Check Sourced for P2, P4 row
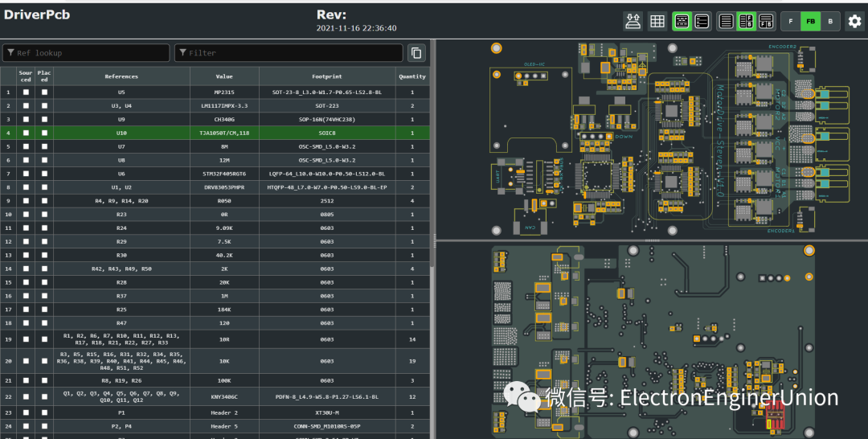 point(26,426)
